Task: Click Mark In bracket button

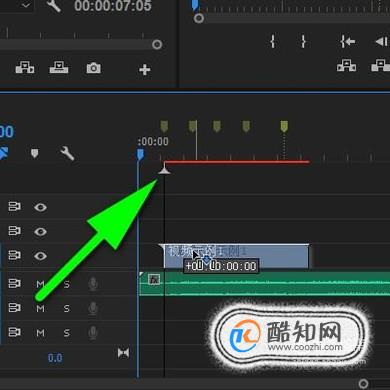Action: (x=273, y=41)
